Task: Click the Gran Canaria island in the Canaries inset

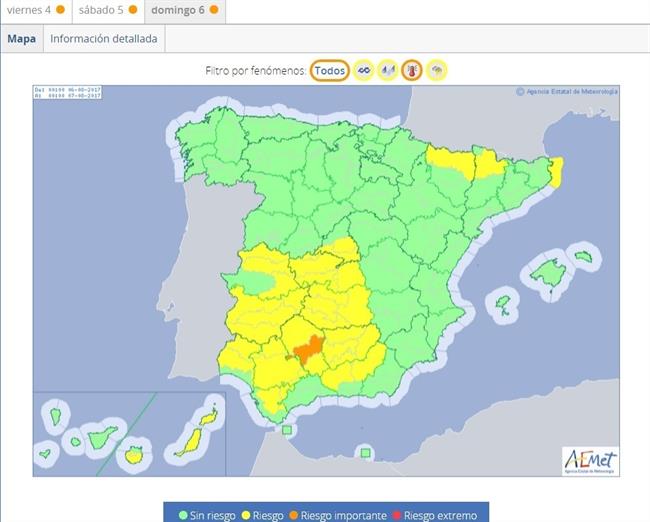Action: click(133, 455)
